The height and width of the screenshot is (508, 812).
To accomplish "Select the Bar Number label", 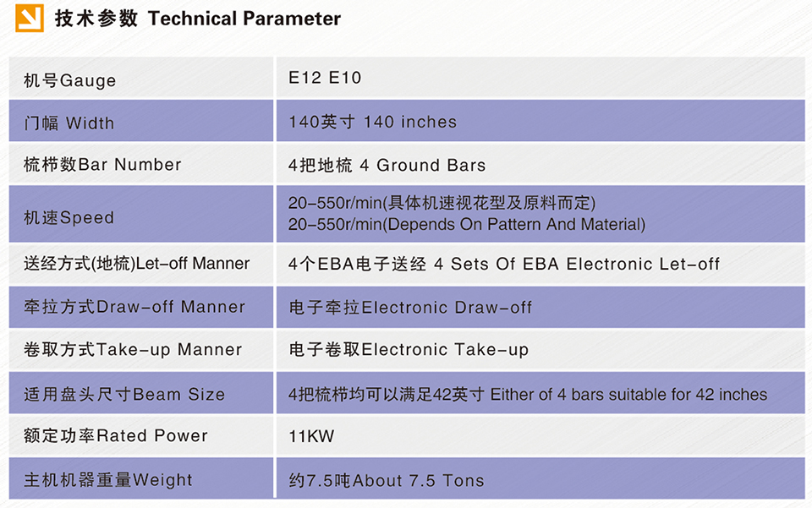I will point(102,165).
